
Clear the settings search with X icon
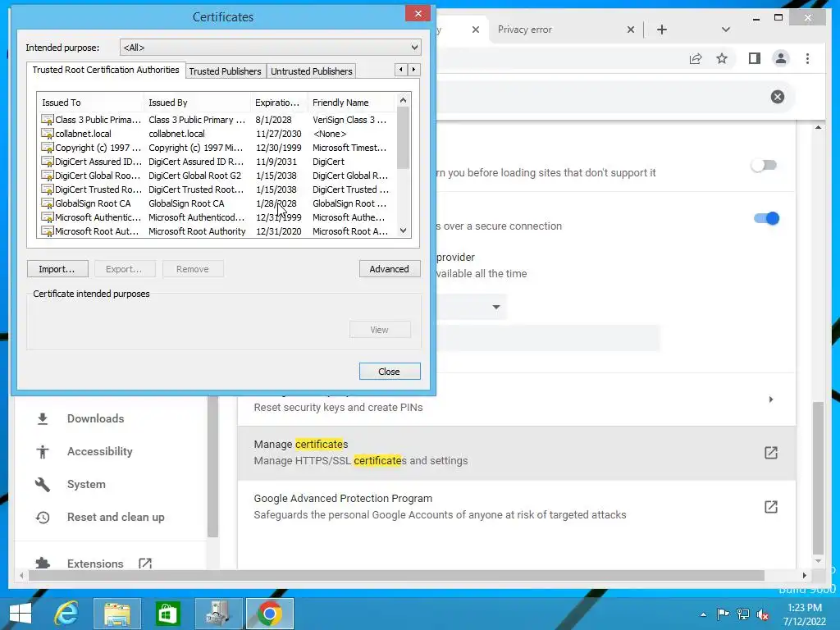tap(778, 97)
